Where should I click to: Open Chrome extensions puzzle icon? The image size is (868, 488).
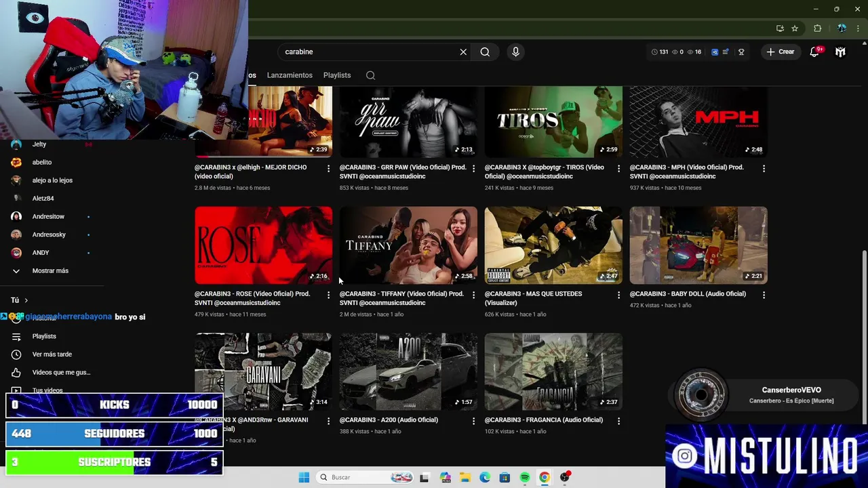click(x=817, y=28)
